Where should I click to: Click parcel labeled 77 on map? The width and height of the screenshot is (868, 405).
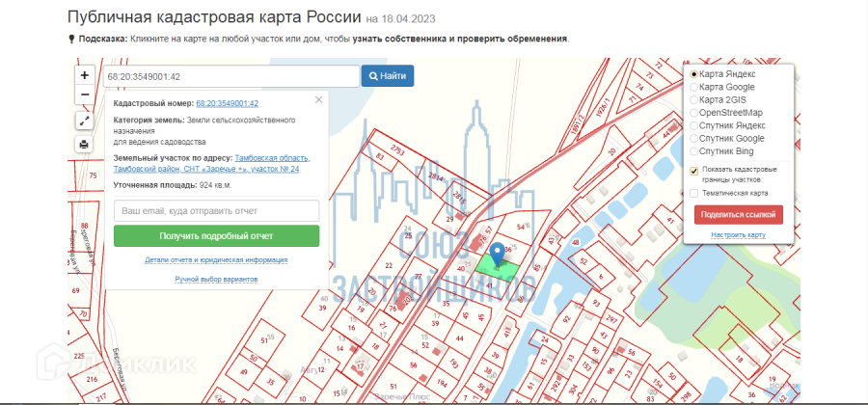pos(418,276)
